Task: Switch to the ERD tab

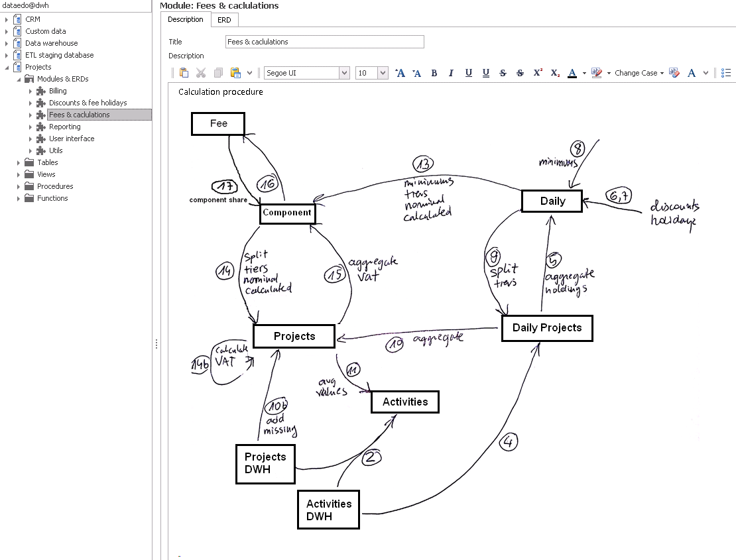Action: click(x=224, y=20)
